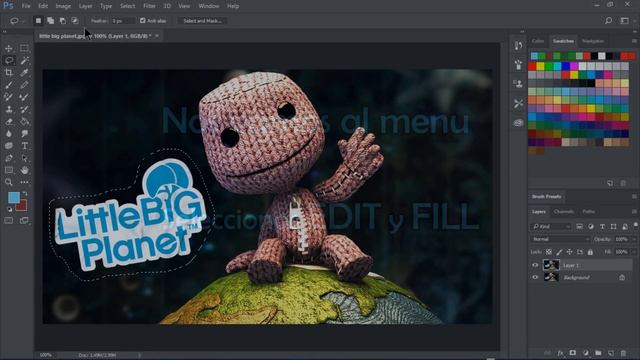This screenshot has width=640, height=360.
Task: Select the Lasso tool in toolbar
Action: (9, 60)
